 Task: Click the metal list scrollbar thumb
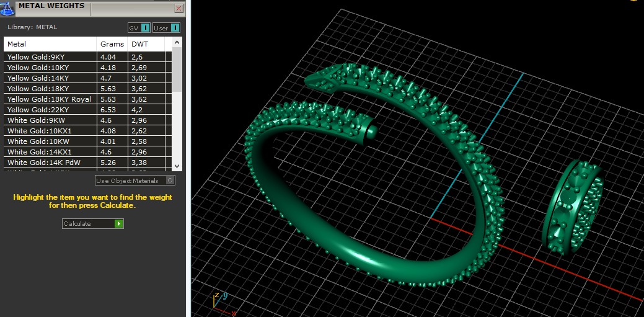pyautogui.click(x=177, y=70)
